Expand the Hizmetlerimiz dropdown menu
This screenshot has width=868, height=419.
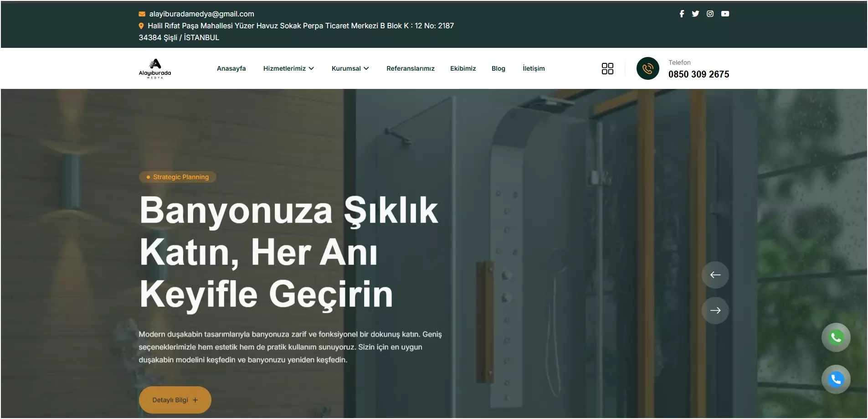pyautogui.click(x=288, y=68)
